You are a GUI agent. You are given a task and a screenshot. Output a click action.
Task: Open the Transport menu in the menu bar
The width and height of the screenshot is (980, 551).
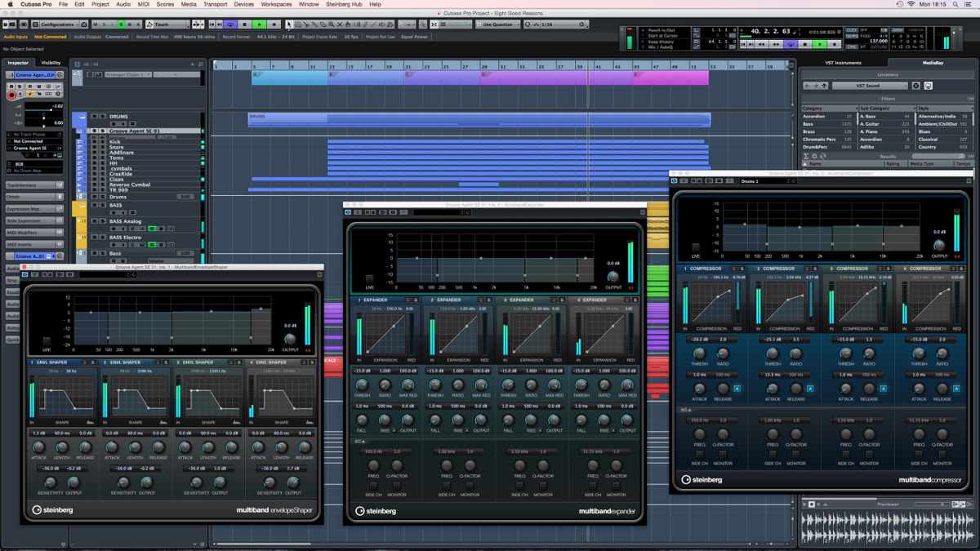tap(215, 4)
